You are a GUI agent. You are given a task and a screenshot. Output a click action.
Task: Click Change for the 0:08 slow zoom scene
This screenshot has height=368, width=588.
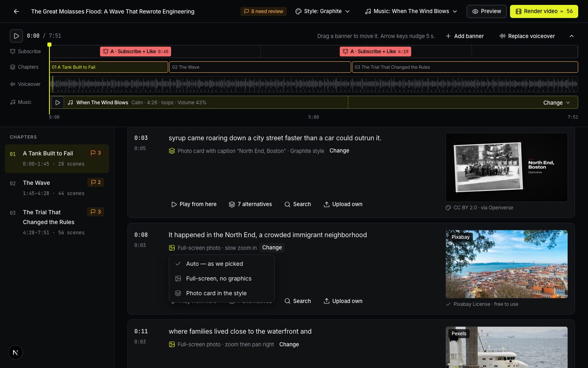click(x=272, y=248)
